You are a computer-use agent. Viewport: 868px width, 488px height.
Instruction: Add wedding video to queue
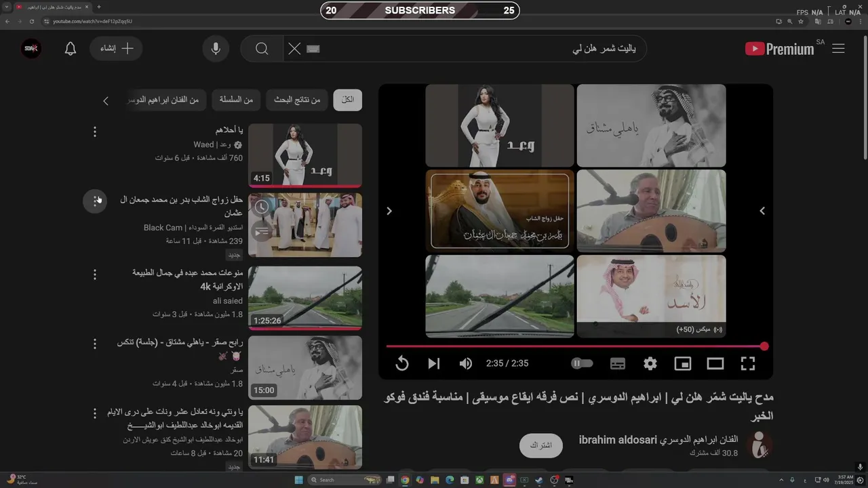pyautogui.click(x=262, y=232)
